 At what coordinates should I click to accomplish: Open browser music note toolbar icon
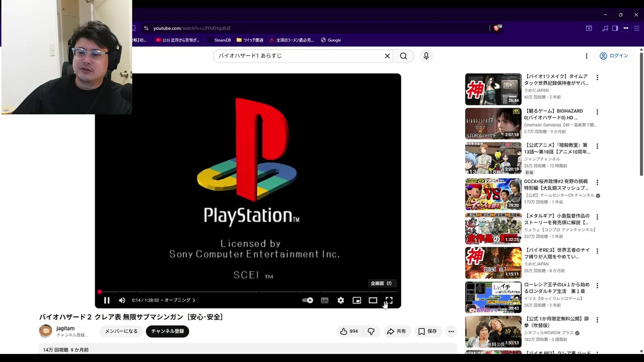click(x=605, y=28)
